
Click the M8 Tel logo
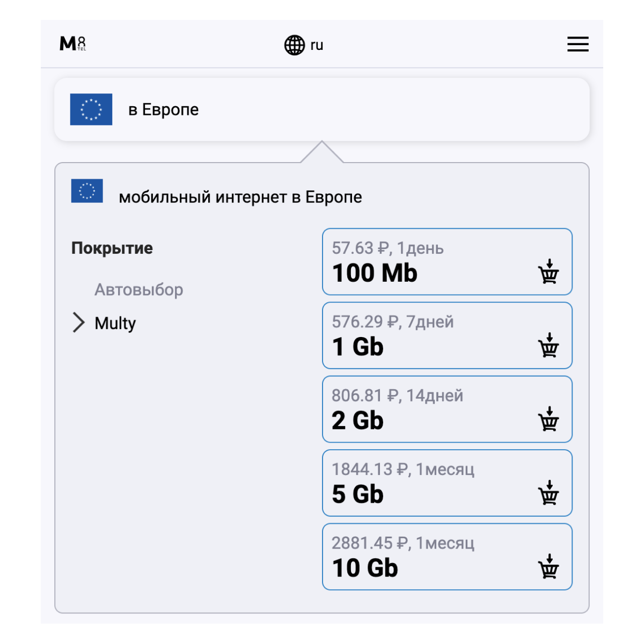tap(72, 43)
